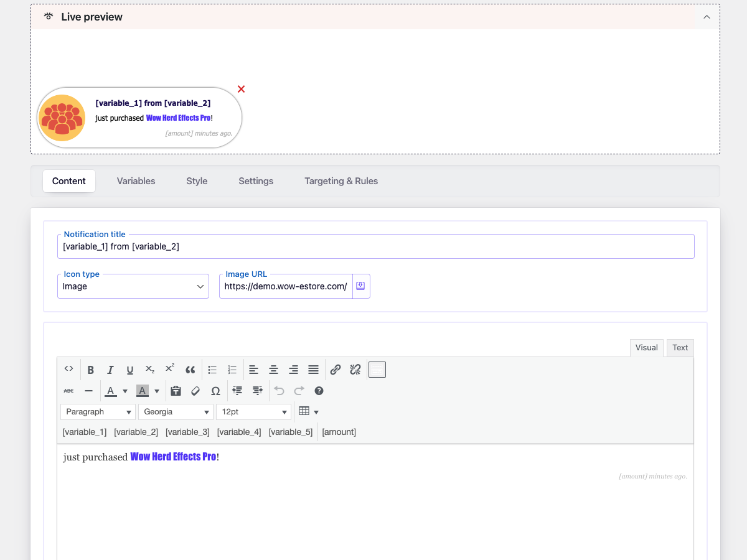This screenshot has height=560, width=747.
Task: Open the Georgia font family dropdown
Action: (x=176, y=412)
